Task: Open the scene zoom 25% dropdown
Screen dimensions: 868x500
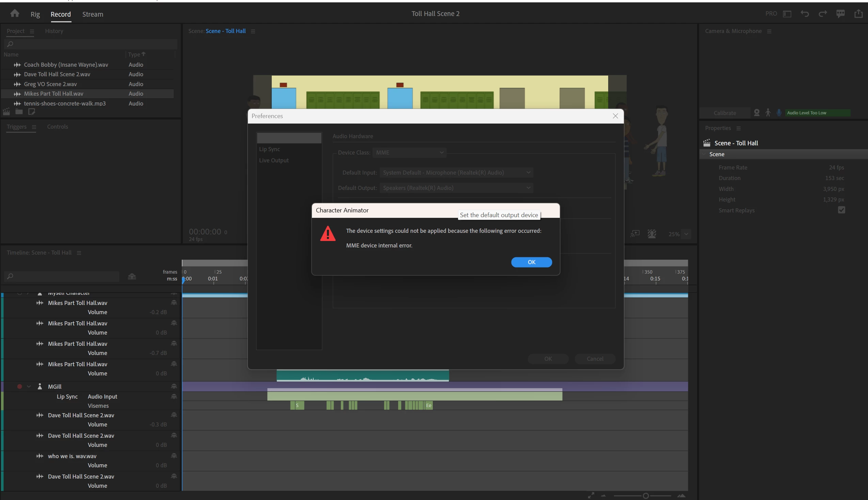Action: (686, 234)
